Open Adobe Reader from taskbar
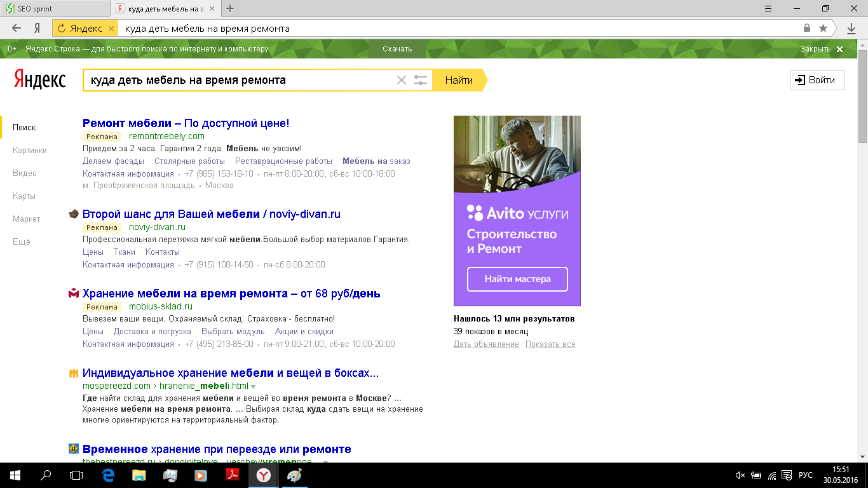Image resolution: width=868 pixels, height=488 pixels. point(233,475)
